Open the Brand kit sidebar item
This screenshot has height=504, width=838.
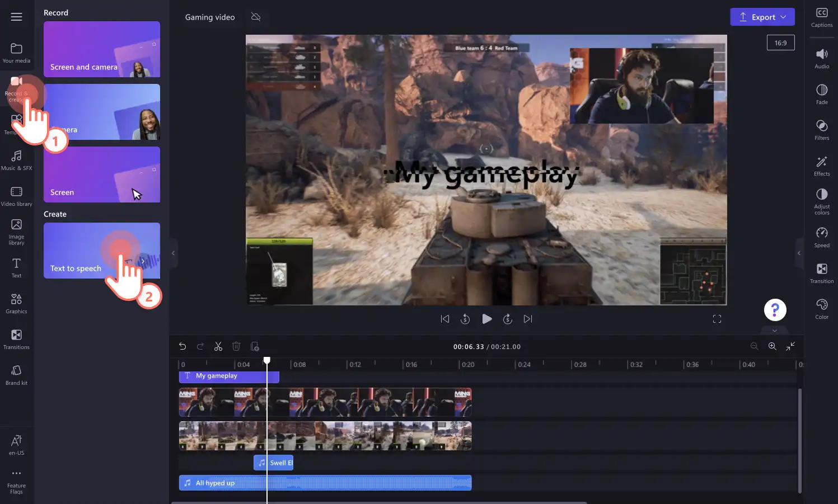17,375
